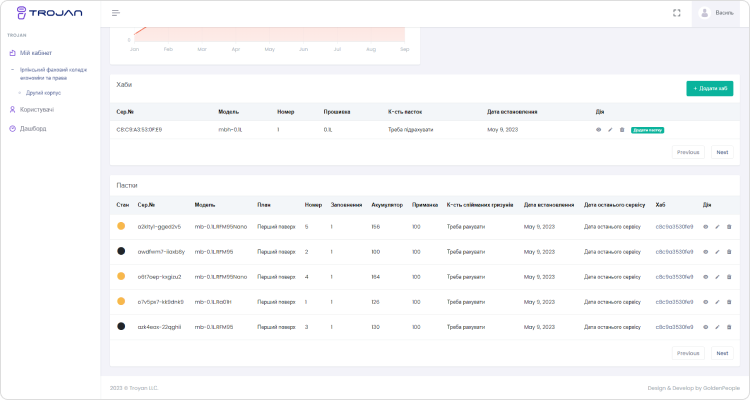Viewport: 750px width, 400px height.
Task: View hub C8:C9:A3:53:0F:E9 with eye icon
Action: pyautogui.click(x=599, y=130)
